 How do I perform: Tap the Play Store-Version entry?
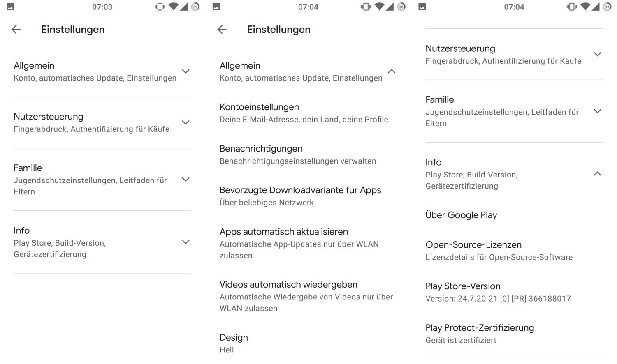[x=498, y=292]
